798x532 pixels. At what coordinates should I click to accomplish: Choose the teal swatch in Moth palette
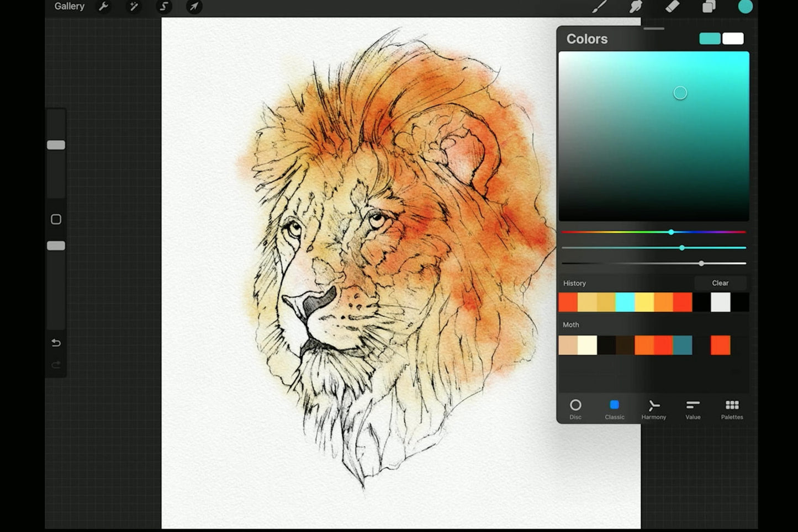683,345
